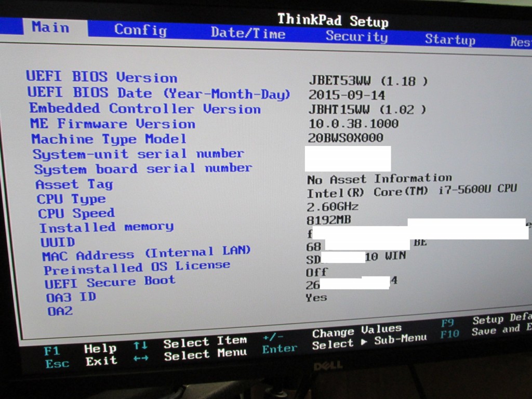Select the Embedded Controller Version label
The image size is (532, 399).
(145, 109)
